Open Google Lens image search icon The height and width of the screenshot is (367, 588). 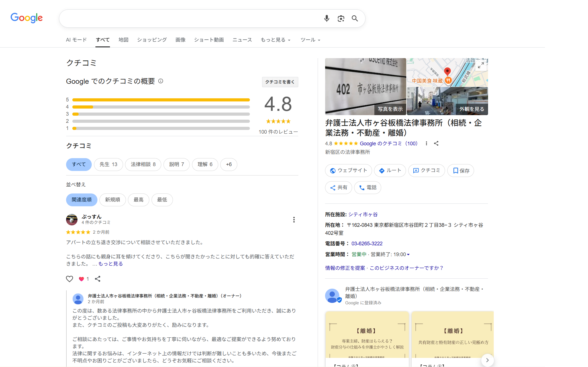[341, 19]
